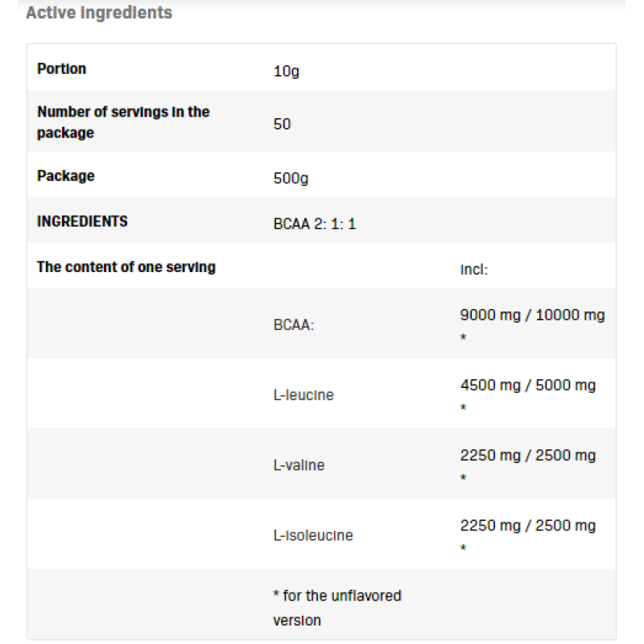The width and height of the screenshot is (644, 644).
Task: Select the L-valine ingredient name
Action: coord(299,465)
